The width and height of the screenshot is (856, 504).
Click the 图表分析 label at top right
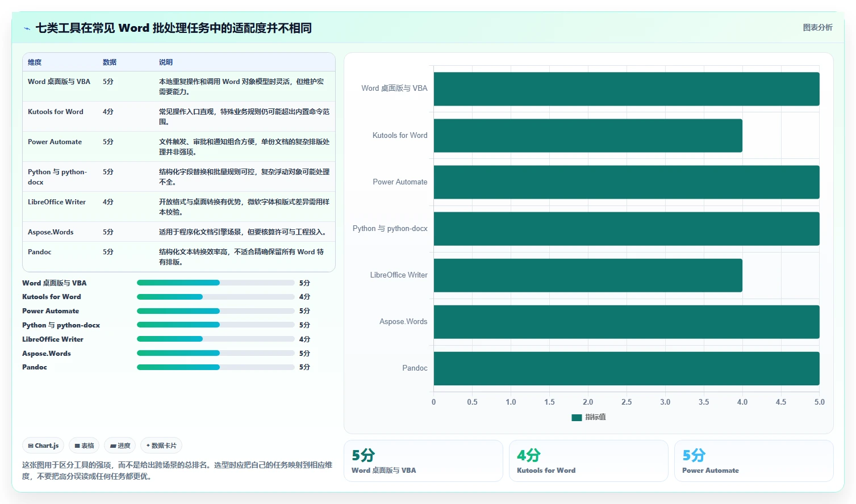pos(817,27)
